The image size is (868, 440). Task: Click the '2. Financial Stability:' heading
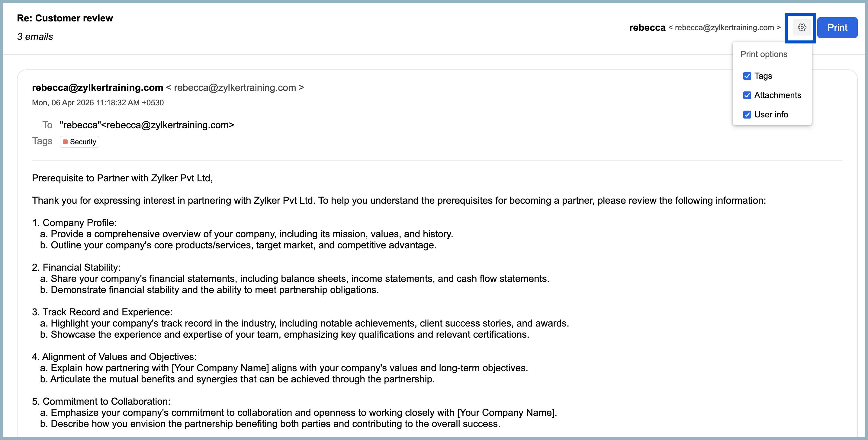tap(76, 268)
